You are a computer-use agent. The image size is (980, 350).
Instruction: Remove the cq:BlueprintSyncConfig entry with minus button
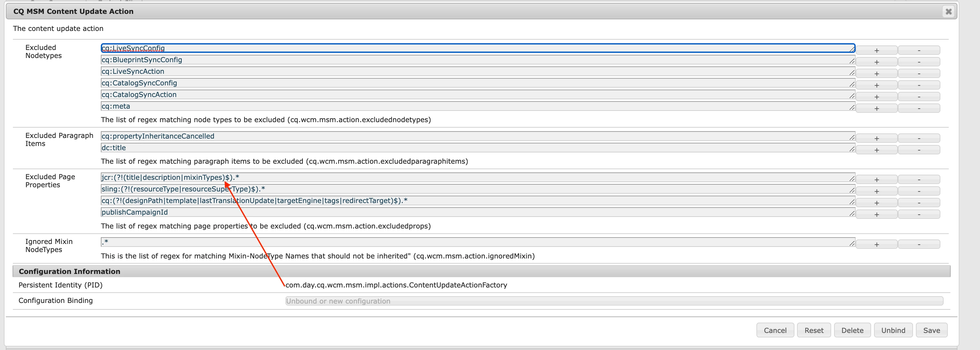(x=919, y=62)
